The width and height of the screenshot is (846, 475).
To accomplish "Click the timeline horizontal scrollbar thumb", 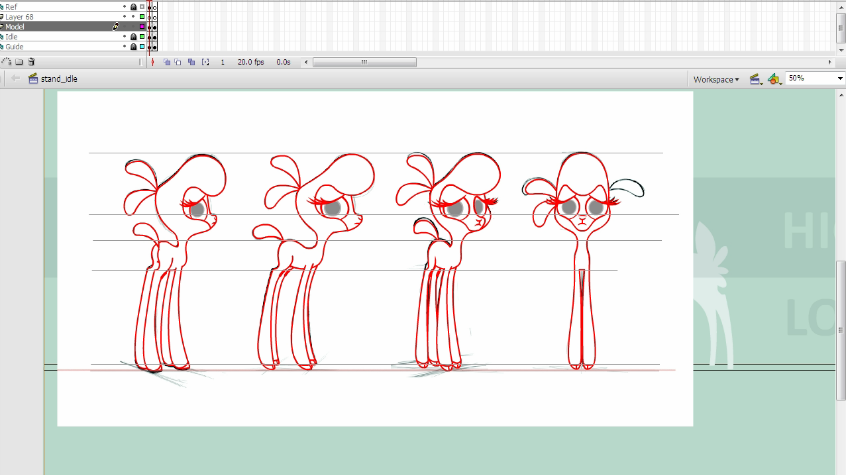I will [363, 62].
